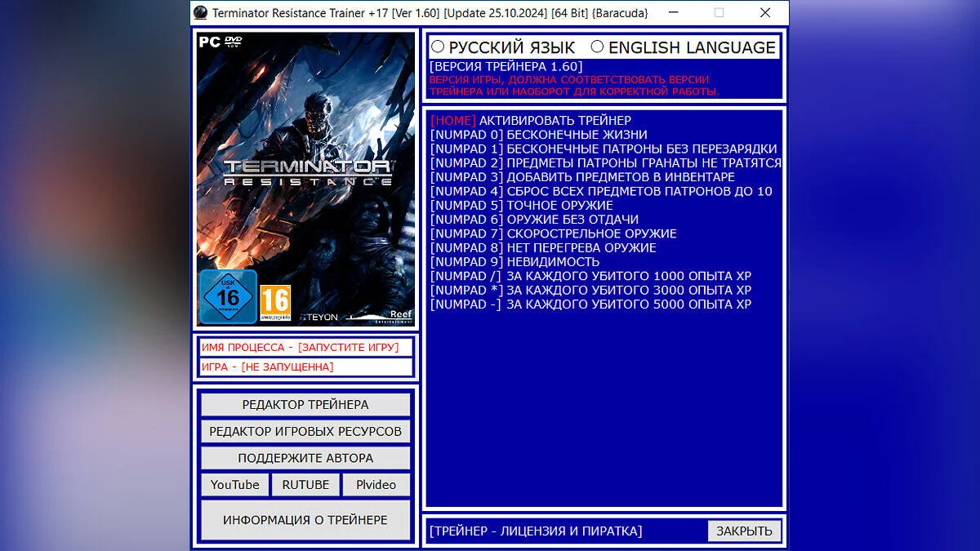
Task: Click the ИГРА - [НЕ ЗАПУЩЕННА] status field
Action: 305,367
